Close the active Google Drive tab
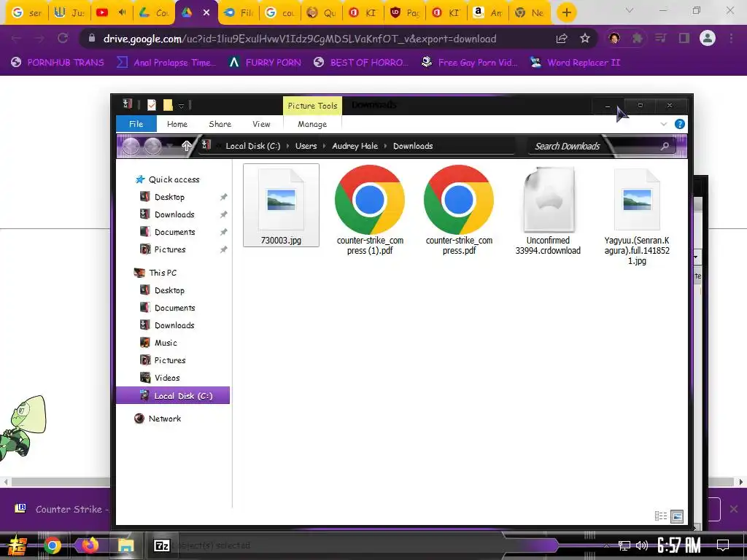The image size is (747, 560). (x=206, y=13)
